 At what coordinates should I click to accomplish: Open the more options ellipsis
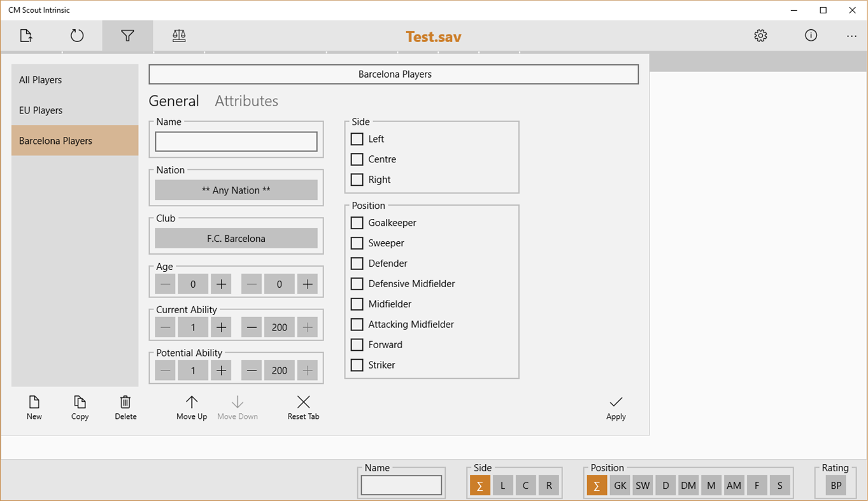tap(851, 36)
